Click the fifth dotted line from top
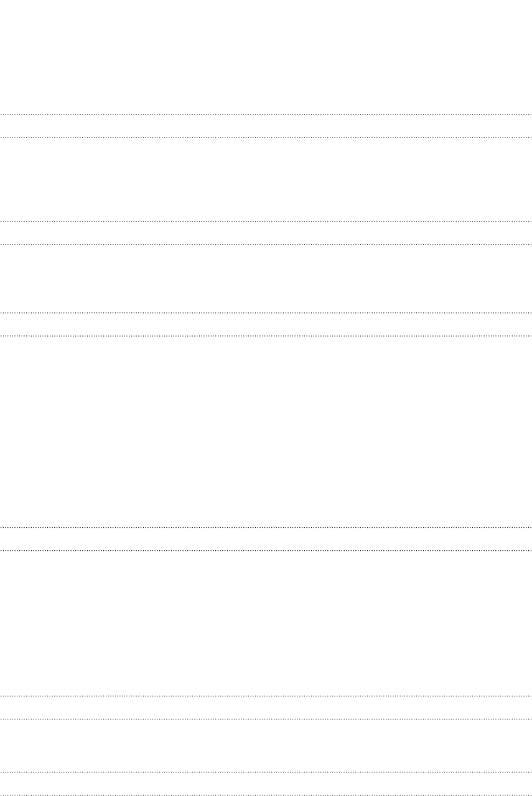This screenshot has width=532, height=796. click(x=266, y=312)
